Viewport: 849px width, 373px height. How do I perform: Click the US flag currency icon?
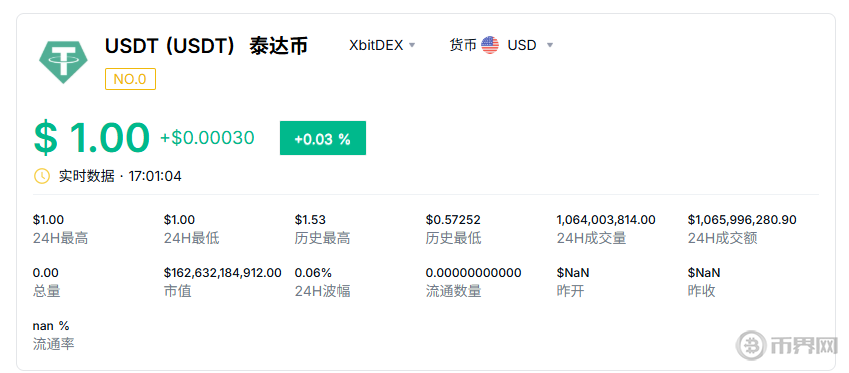click(x=490, y=45)
